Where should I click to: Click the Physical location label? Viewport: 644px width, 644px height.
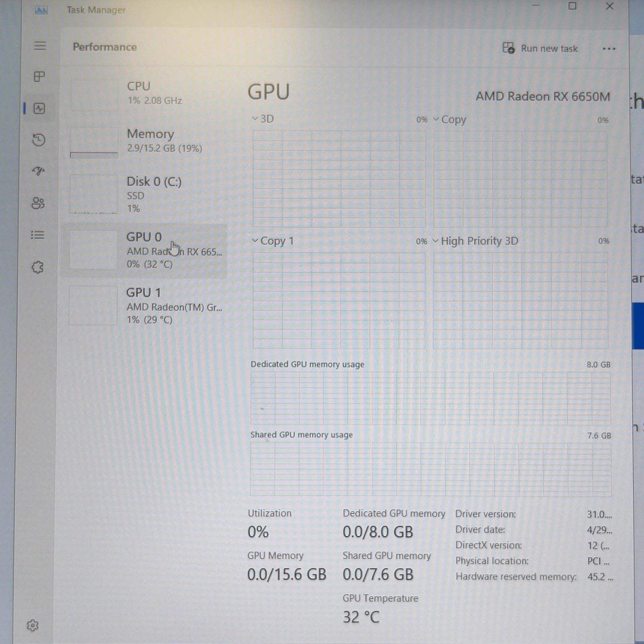point(492,561)
